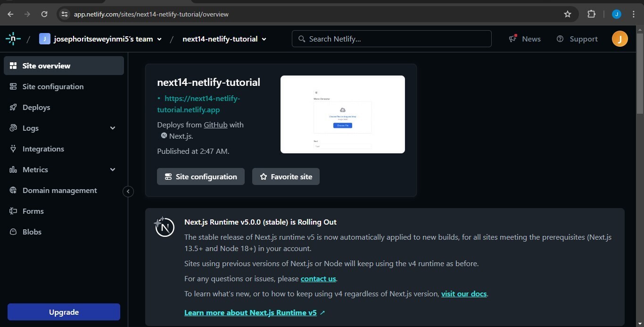This screenshot has width=644, height=327.
Task: Click the Upgrade button
Action: 64,312
